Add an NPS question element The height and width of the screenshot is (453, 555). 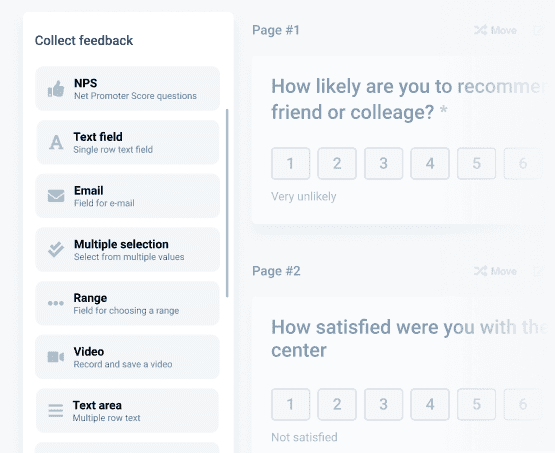[x=127, y=88]
